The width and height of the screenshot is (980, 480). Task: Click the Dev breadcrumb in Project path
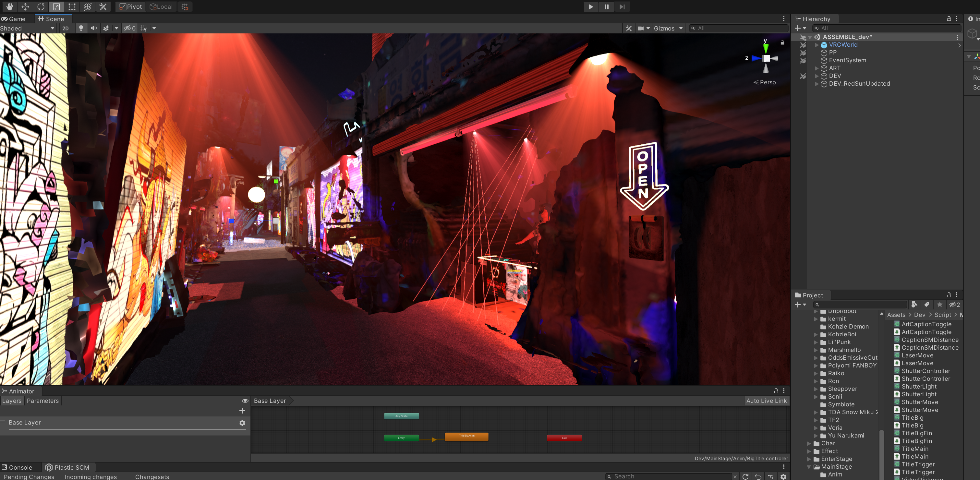click(920, 315)
